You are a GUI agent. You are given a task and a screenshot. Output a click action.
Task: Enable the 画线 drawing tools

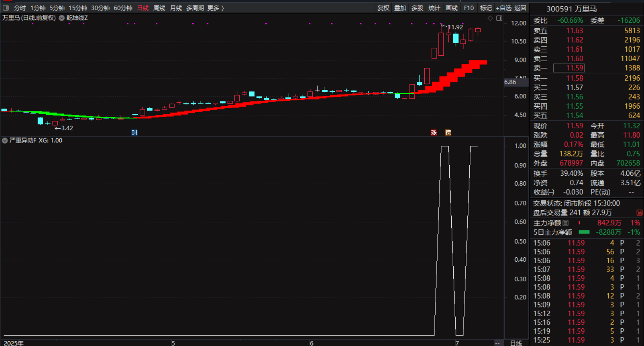tap(451, 8)
